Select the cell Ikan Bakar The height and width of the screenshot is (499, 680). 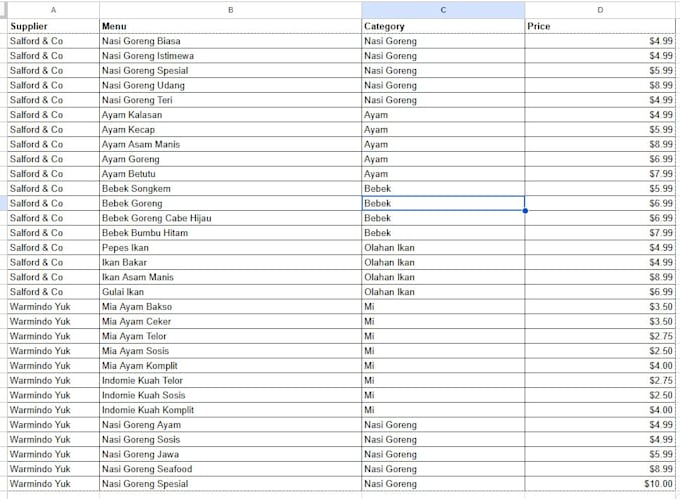point(230,262)
